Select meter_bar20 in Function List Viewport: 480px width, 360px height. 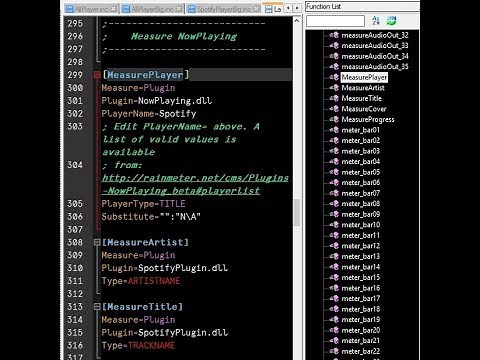[x=360, y=330]
